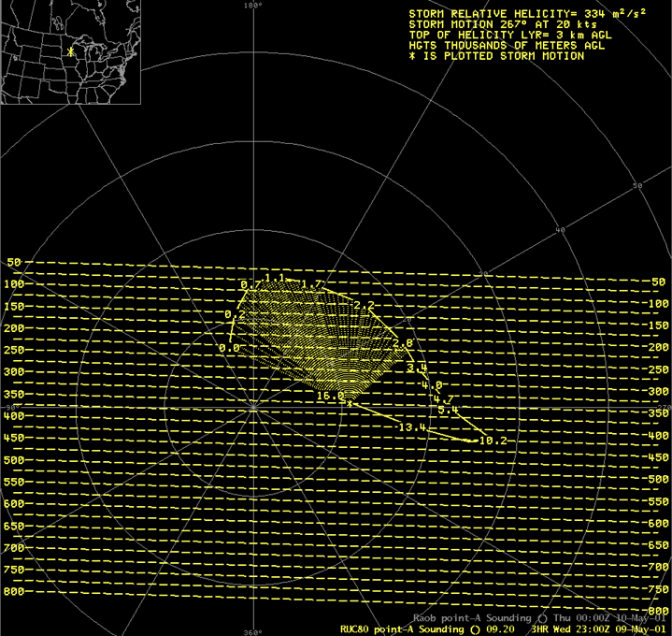Click the 2.2 height label on hodograph
The image size is (672, 636).
364,305
